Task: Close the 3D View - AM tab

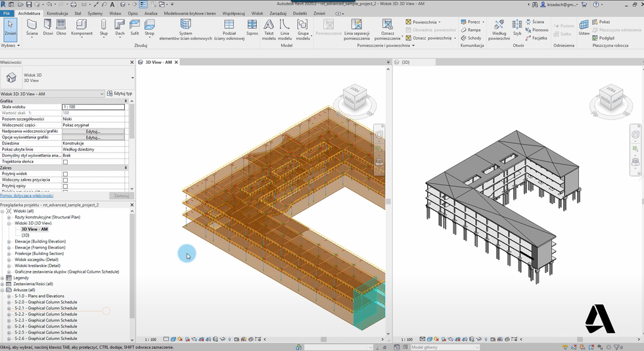Action: [x=176, y=62]
